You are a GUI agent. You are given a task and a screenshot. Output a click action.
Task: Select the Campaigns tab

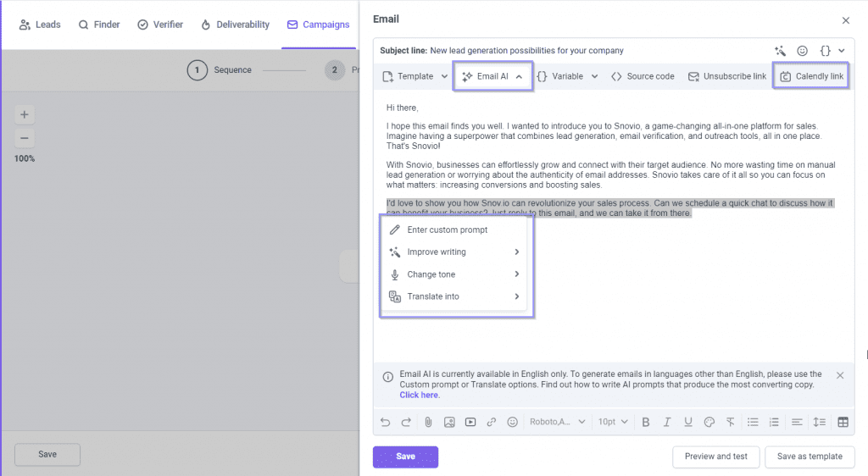319,25
